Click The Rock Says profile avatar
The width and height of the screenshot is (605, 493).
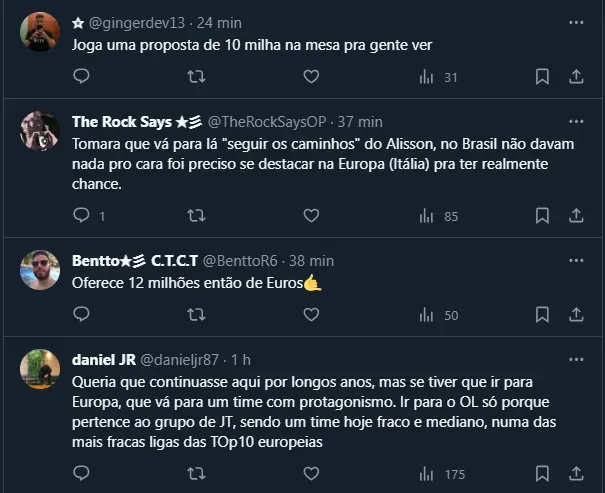coord(40,131)
